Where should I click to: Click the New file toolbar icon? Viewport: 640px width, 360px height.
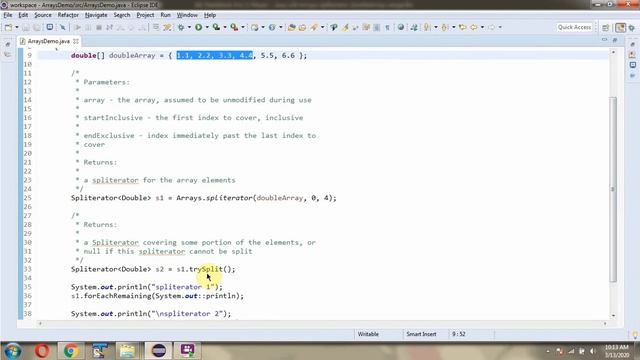(8, 27)
